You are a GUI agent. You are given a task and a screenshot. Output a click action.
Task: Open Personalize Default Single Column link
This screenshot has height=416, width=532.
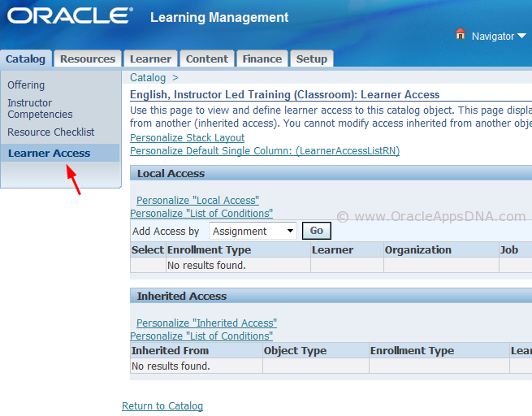coord(265,150)
